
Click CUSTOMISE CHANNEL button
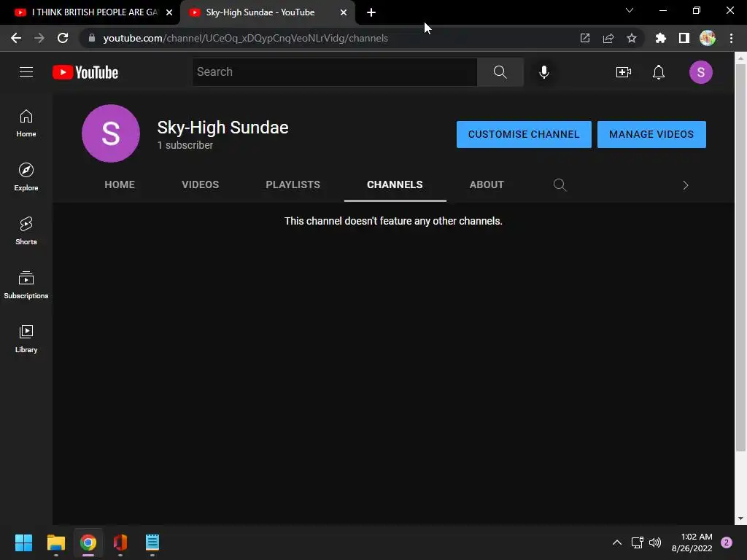pos(524,134)
